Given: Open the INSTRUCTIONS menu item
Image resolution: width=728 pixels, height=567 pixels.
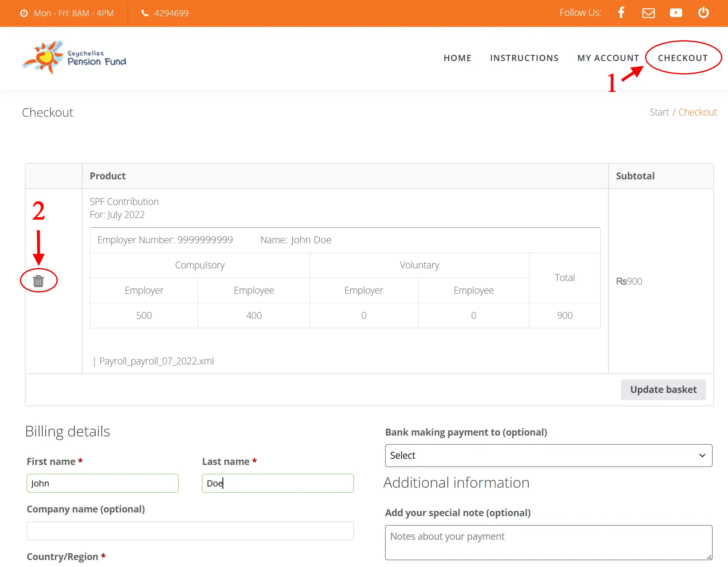Looking at the screenshot, I should [x=524, y=58].
